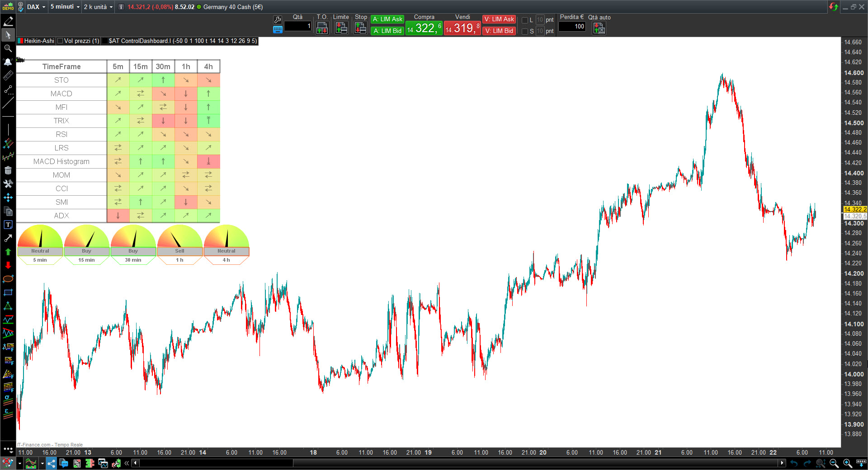
Task: Click A: LIM Ask button
Action: tap(387, 19)
